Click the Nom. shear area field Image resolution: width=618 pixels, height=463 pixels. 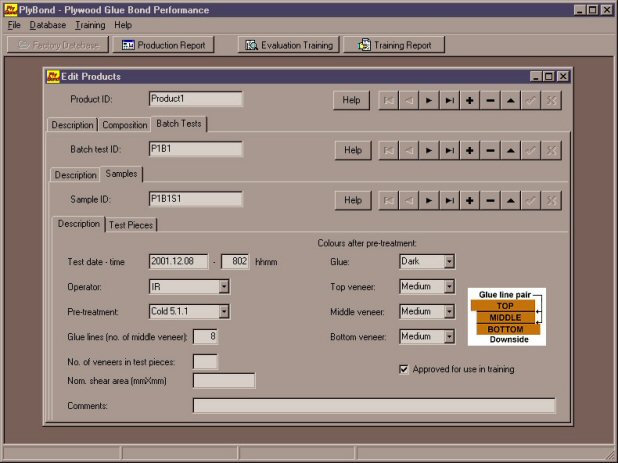point(224,381)
